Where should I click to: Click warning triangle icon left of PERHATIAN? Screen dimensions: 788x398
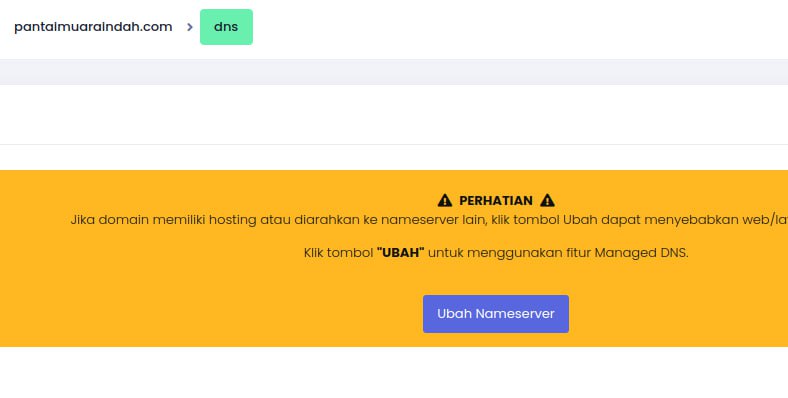(x=445, y=201)
